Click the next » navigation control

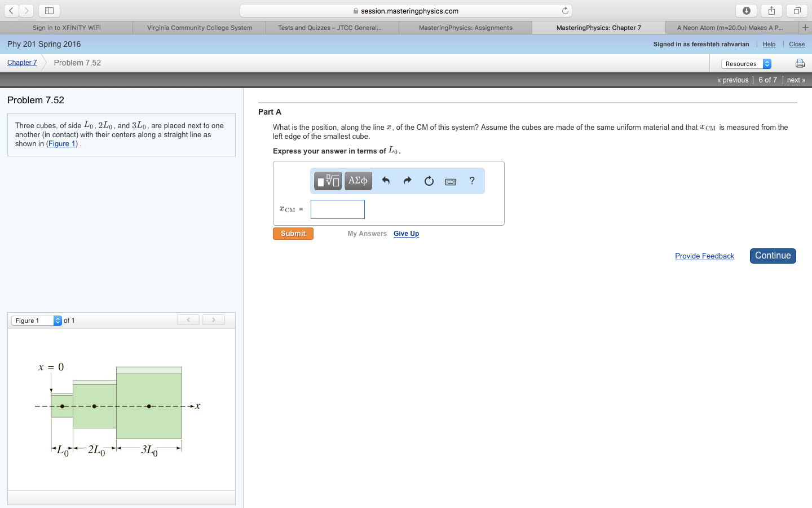tap(796, 80)
